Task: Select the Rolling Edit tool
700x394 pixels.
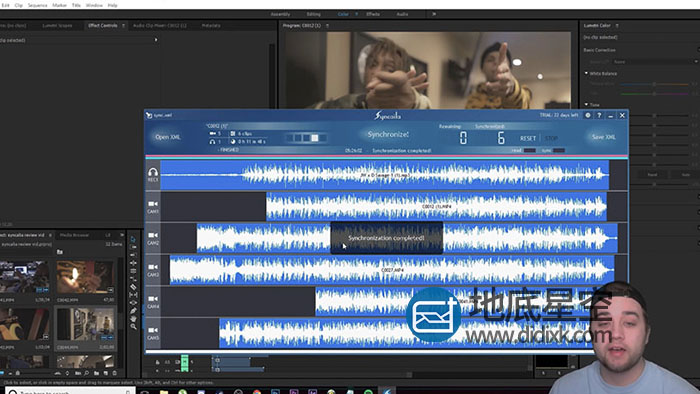Action: (133, 270)
